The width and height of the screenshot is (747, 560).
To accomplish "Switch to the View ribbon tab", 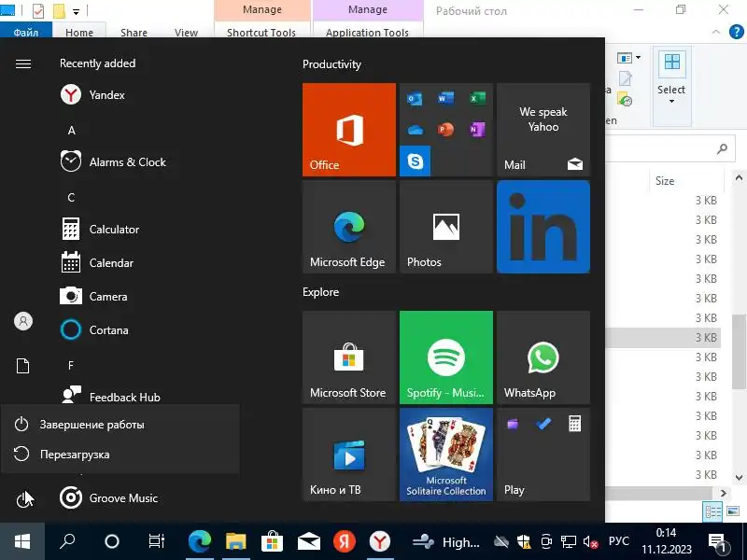I will 186,32.
